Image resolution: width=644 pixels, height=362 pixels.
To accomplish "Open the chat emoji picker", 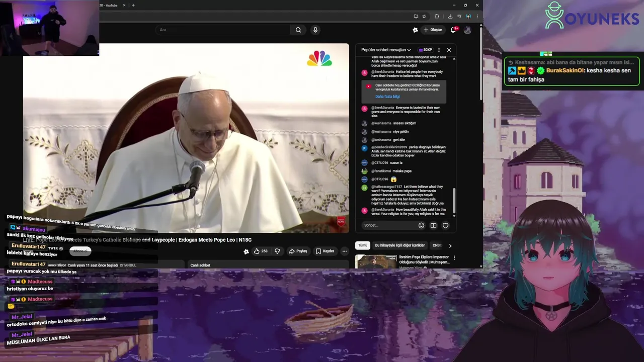I will pyautogui.click(x=422, y=225).
